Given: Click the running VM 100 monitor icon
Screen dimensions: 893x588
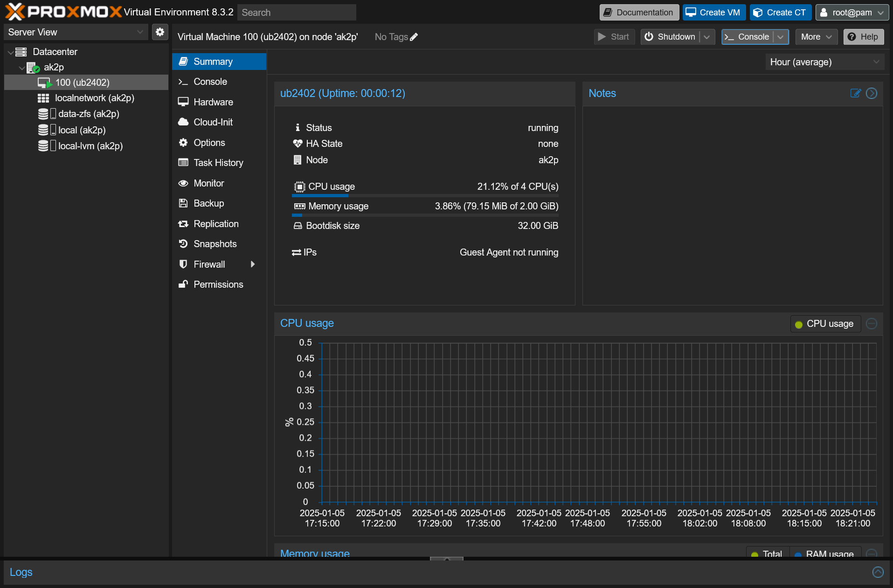Looking at the screenshot, I should coord(45,83).
